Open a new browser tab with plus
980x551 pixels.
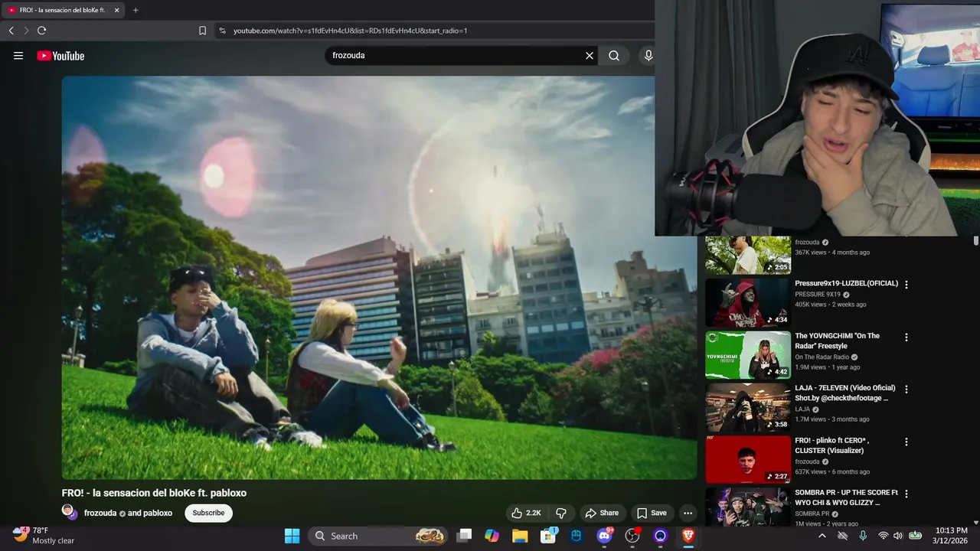tap(136, 10)
